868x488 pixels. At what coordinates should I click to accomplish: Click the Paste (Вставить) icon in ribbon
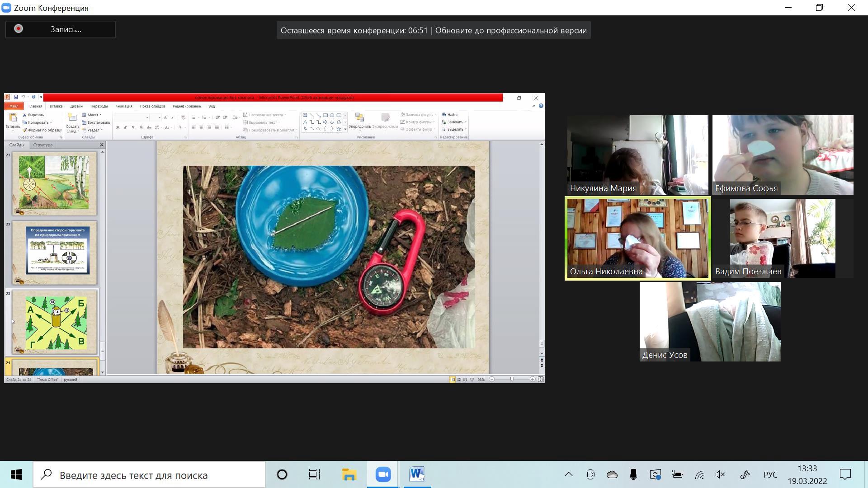coord(13,118)
